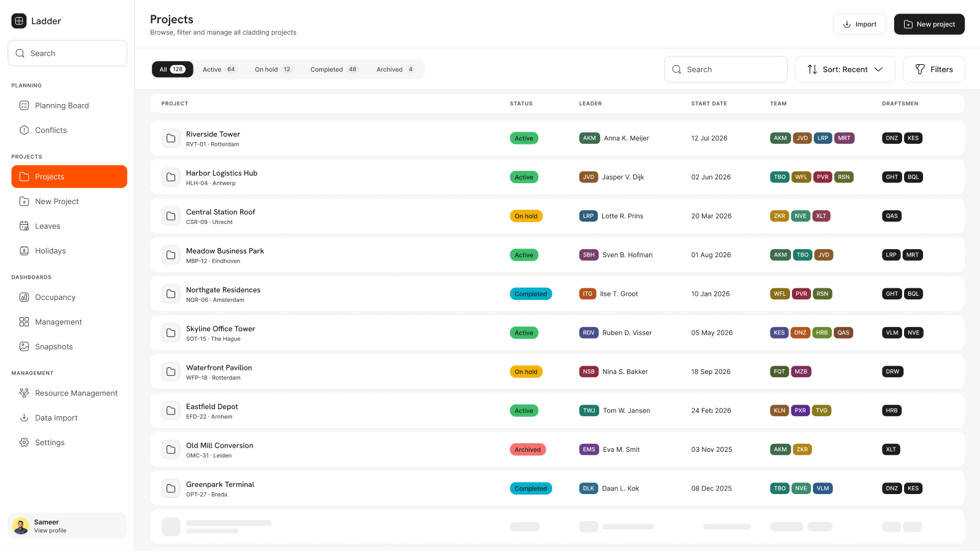Open the Sort: Recent dropdown

coord(845,69)
